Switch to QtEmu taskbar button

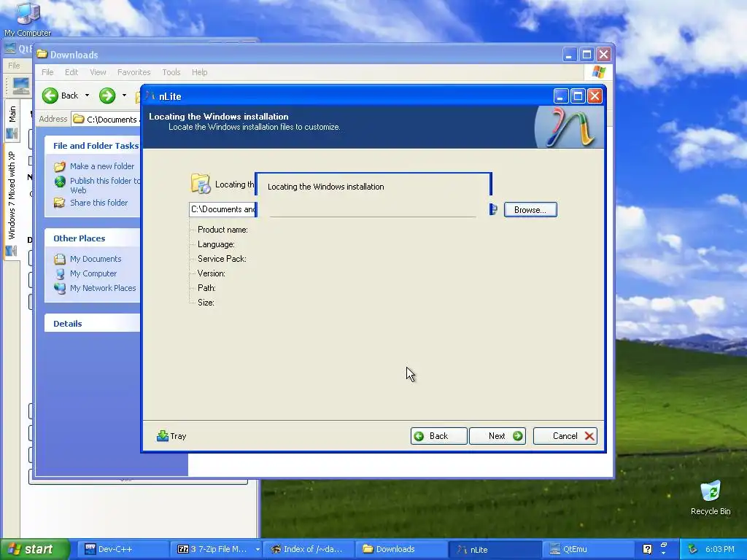(587, 549)
